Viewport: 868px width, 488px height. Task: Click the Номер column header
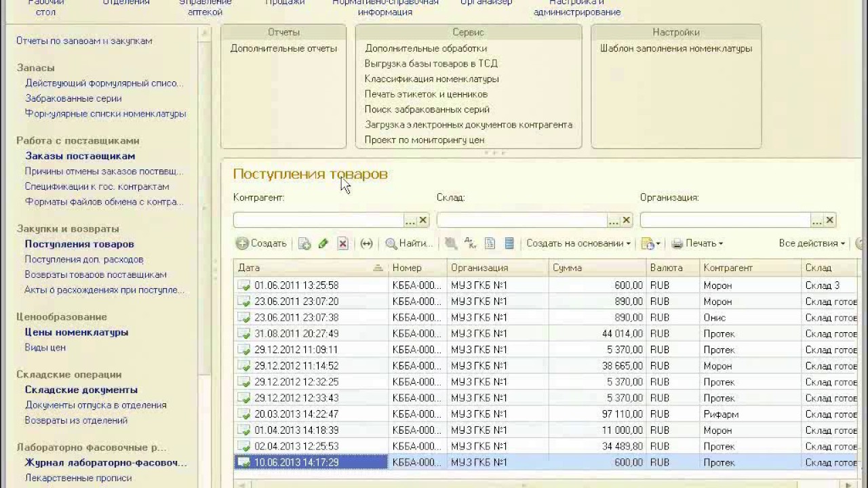[x=418, y=268]
